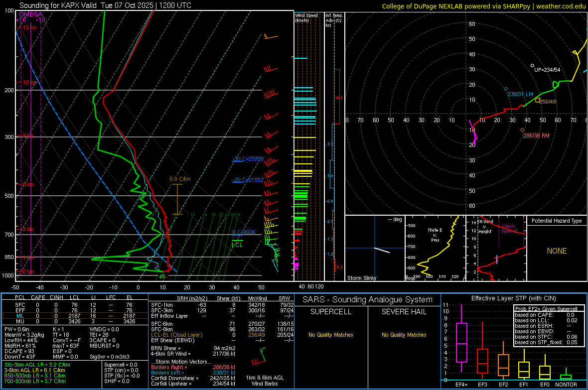The image size is (588, 390).
Task: Click the Corfidi Downshear = 242/105 kt line
Action: tap(193, 379)
